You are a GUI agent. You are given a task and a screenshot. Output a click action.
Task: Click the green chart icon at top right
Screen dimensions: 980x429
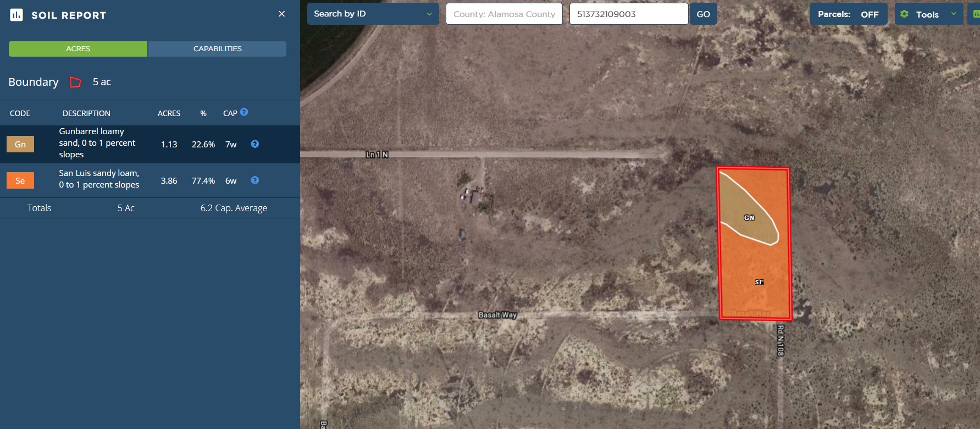(975, 14)
